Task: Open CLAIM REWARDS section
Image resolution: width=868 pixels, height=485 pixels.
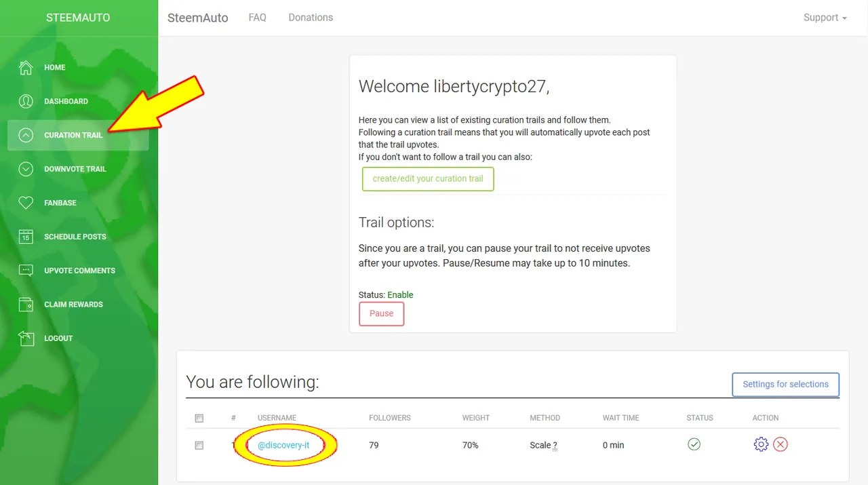Action: tap(78, 305)
